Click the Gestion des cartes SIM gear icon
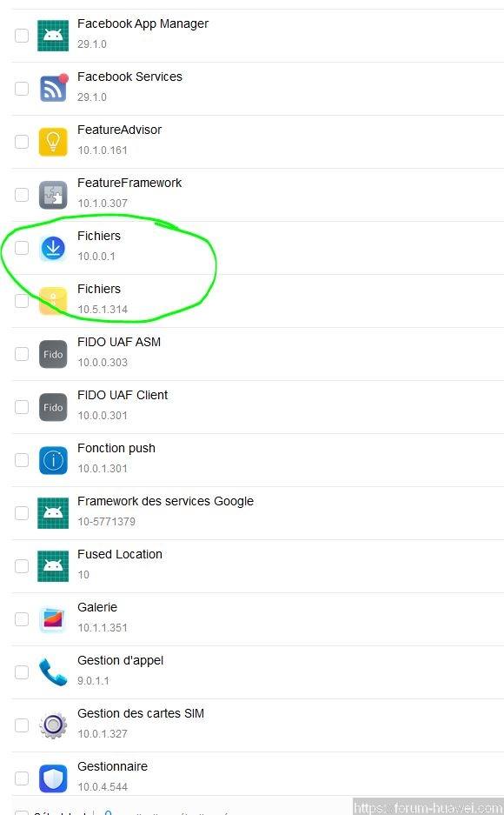 [53, 725]
